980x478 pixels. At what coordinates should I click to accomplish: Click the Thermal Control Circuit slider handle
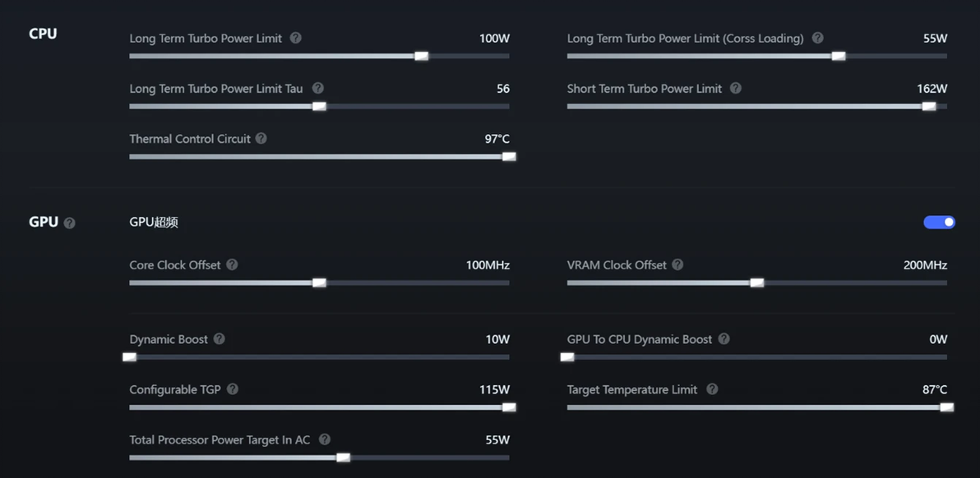pos(509,157)
